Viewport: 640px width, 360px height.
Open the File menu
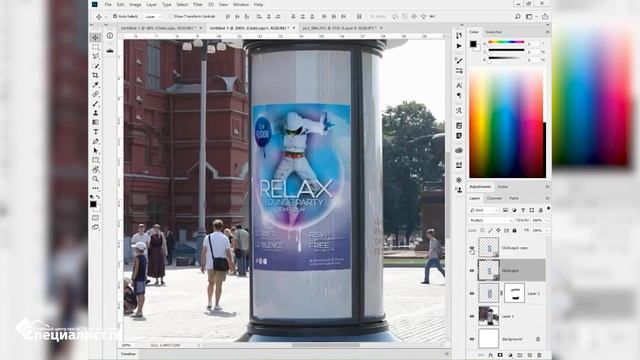click(108, 4)
